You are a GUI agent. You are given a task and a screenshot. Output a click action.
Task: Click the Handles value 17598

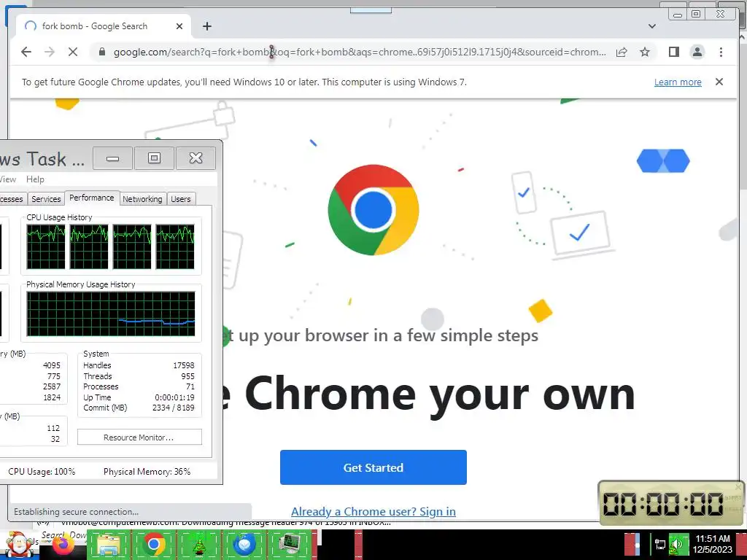tap(183, 365)
